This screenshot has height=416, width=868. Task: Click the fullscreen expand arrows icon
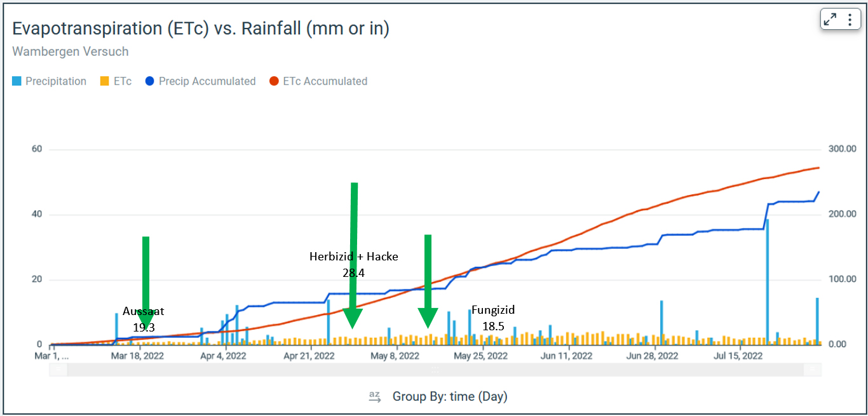click(830, 20)
